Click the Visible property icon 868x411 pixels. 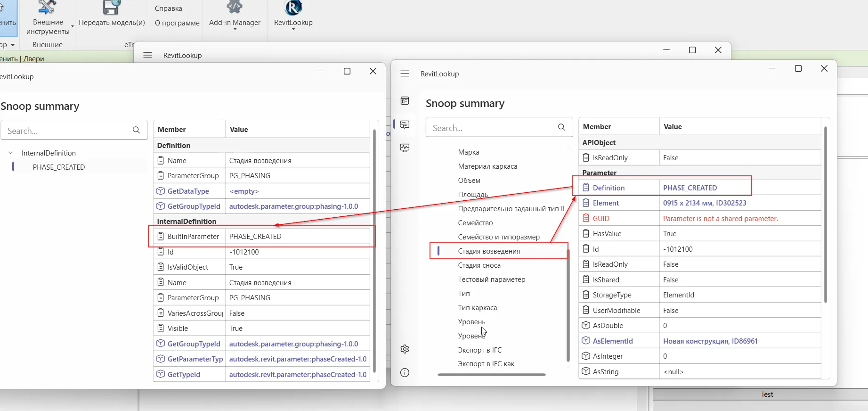161,328
